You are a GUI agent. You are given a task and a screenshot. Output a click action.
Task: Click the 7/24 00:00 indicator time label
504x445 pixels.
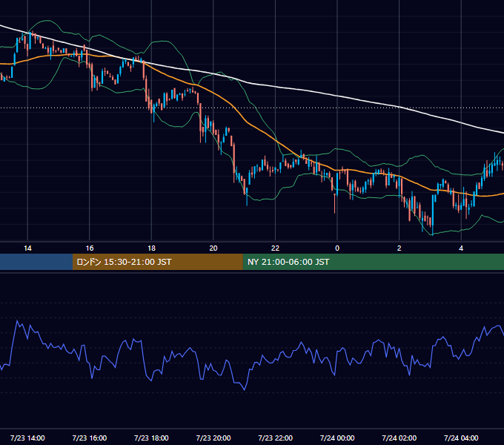(337, 438)
